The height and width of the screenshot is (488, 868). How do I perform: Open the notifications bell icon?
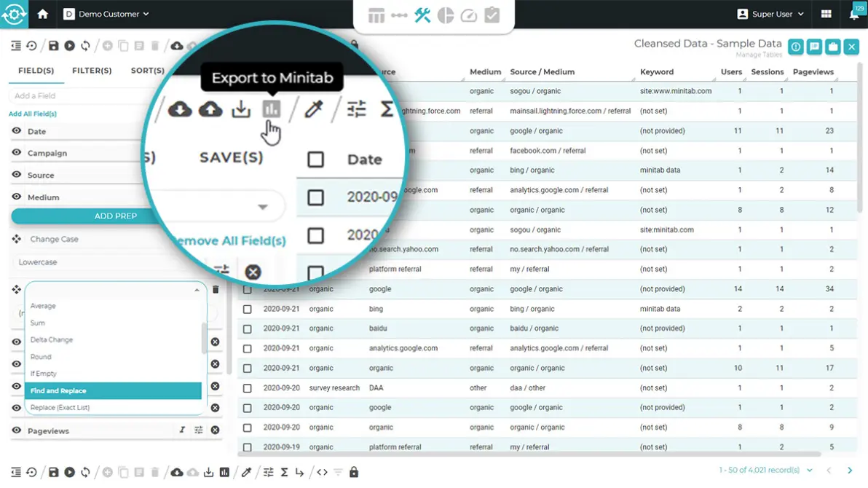[855, 15]
